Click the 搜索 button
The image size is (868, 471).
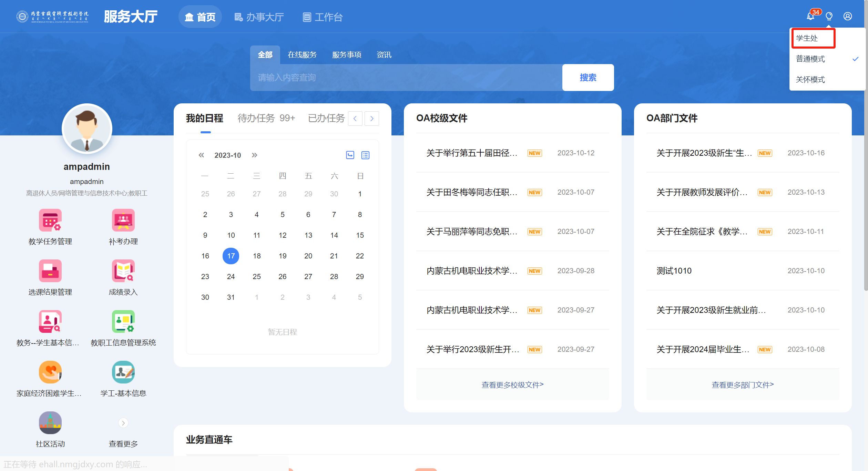(588, 78)
